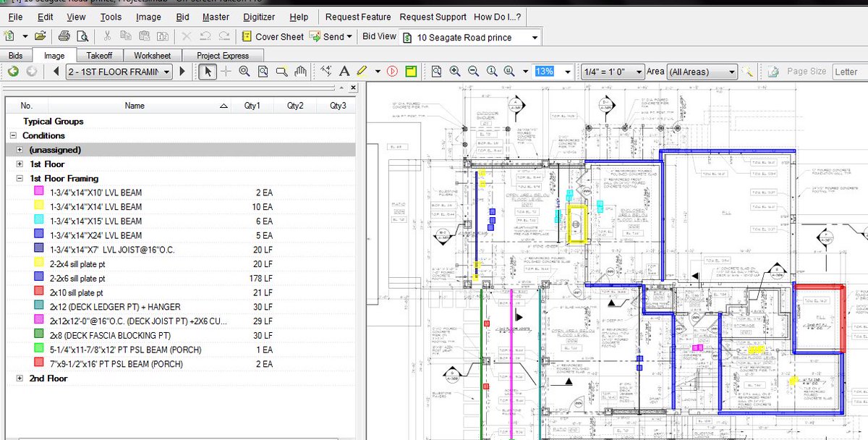
Task: Expand the 2nd Floor group
Action: (x=20, y=378)
